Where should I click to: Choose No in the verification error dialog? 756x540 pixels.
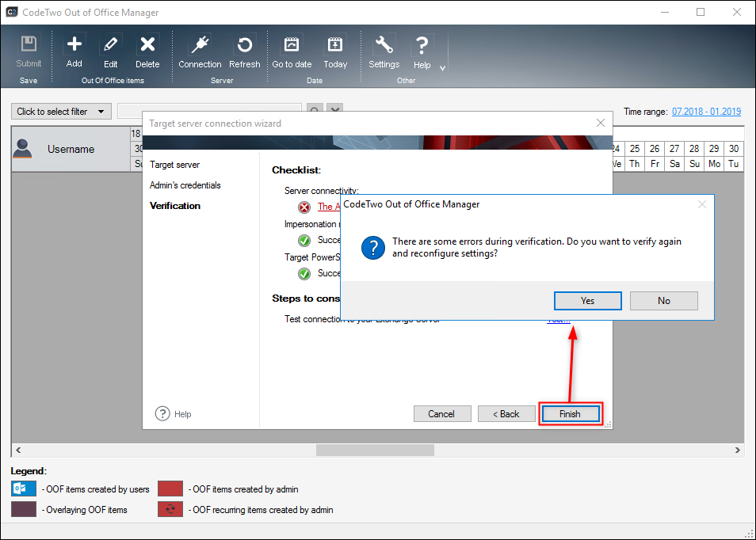664,301
